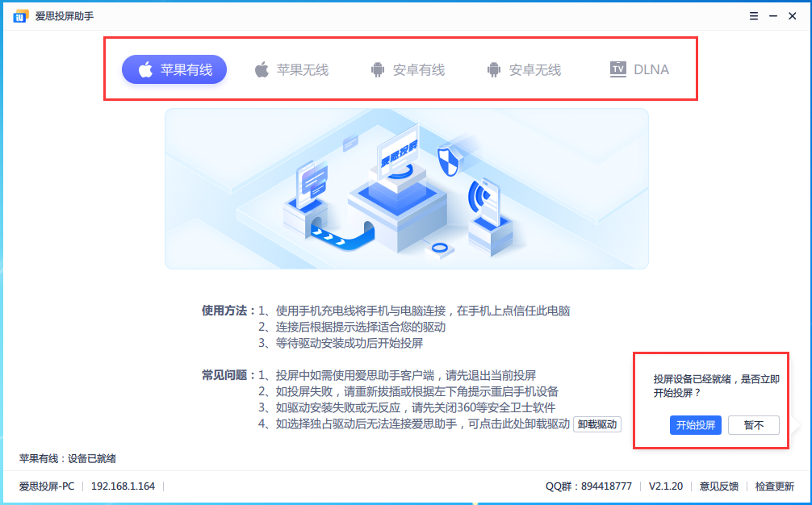This screenshot has width=812, height=505.
Task: Select the 苹果有线 tab
Action: tap(174, 69)
